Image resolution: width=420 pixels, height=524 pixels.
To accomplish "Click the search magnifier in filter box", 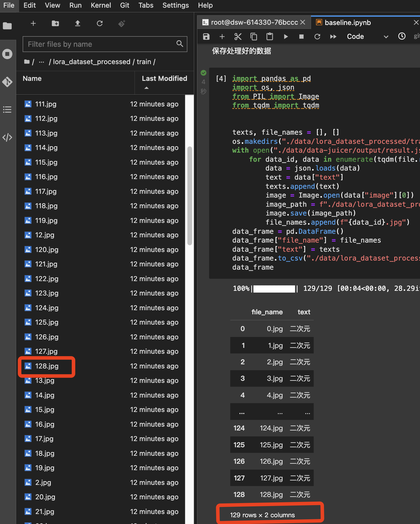I will pyautogui.click(x=180, y=44).
